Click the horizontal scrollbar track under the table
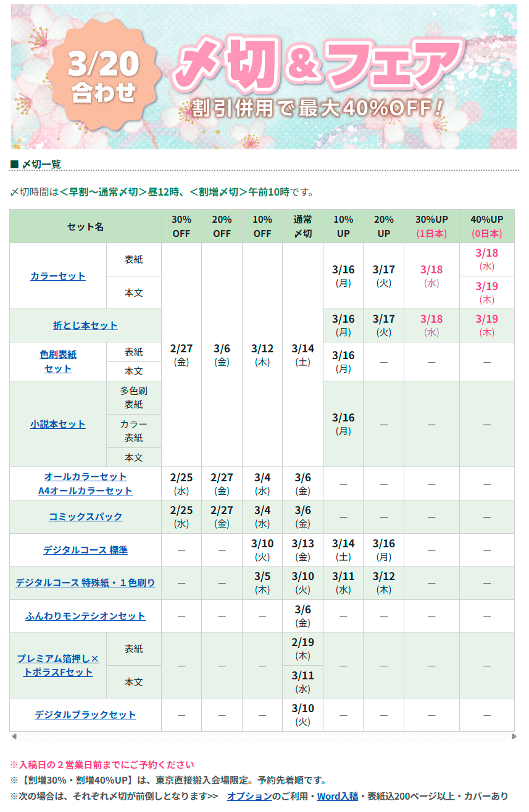Viewport: 529px width, 812px height. (264, 736)
